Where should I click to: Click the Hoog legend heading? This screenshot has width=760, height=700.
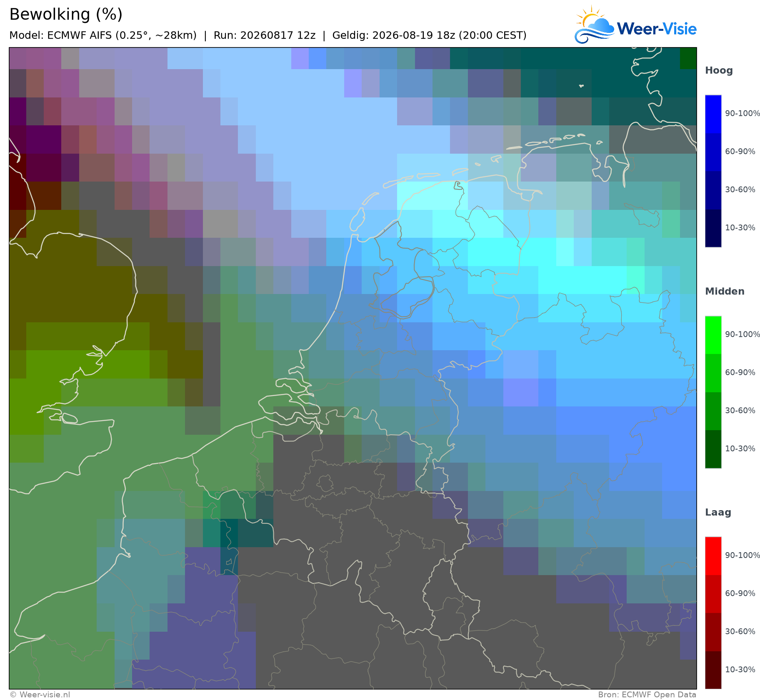pos(719,71)
